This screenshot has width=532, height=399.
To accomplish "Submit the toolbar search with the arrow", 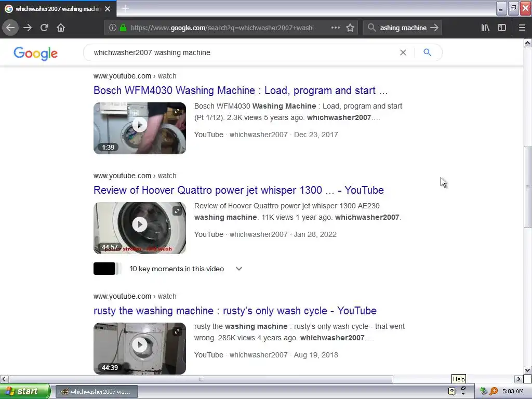I will pos(434,28).
